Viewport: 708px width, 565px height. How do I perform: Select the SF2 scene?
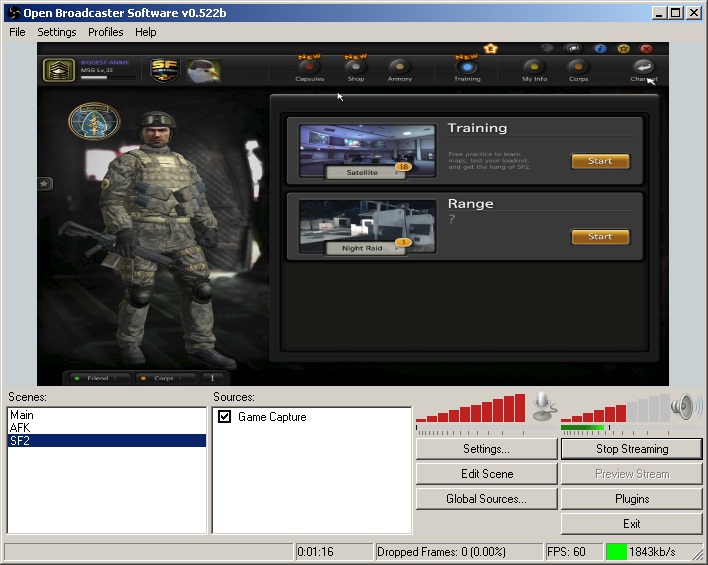click(x=107, y=440)
